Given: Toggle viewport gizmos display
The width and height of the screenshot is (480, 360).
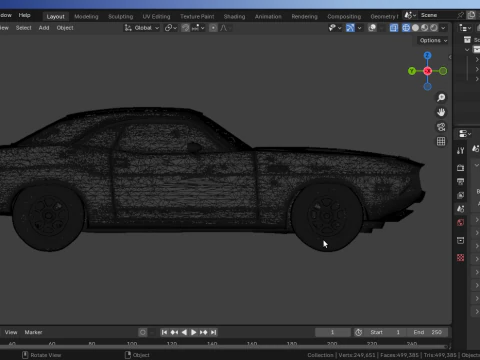Looking at the screenshot, I should point(350,28).
